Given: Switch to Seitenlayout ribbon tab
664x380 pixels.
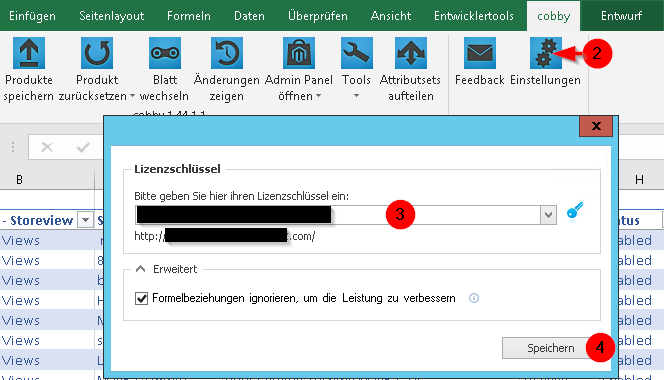Looking at the screenshot, I should (x=112, y=16).
